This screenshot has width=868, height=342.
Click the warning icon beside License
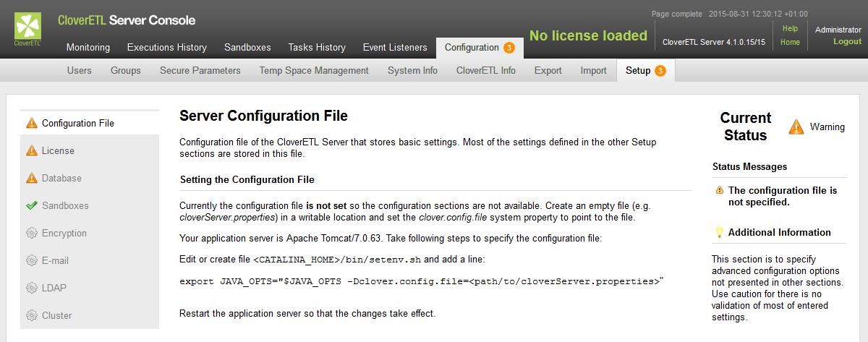pos(31,150)
